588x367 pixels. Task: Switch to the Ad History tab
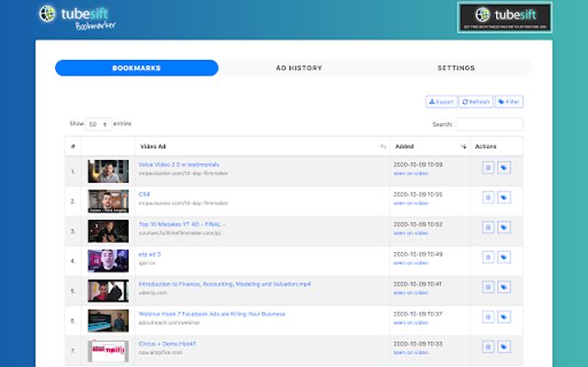[299, 68]
